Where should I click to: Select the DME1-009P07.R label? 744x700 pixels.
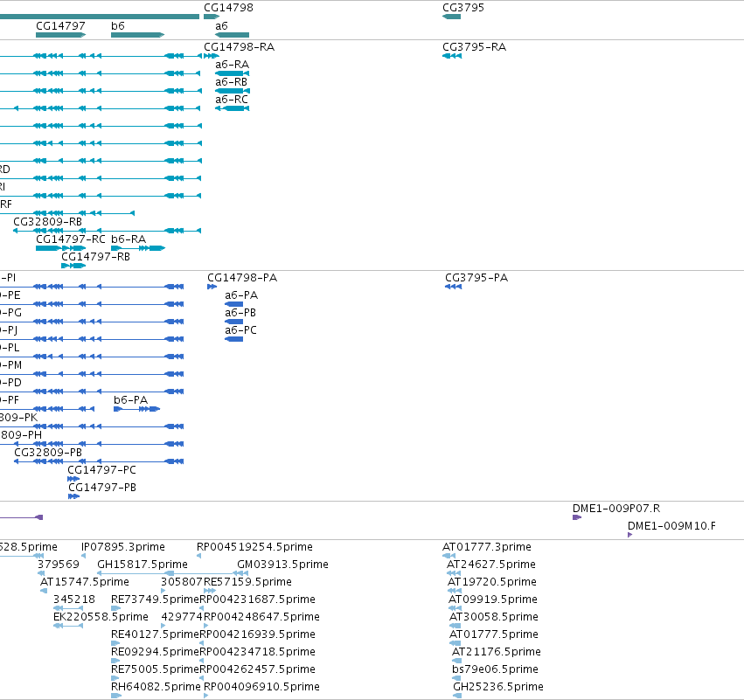click(x=616, y=509)
